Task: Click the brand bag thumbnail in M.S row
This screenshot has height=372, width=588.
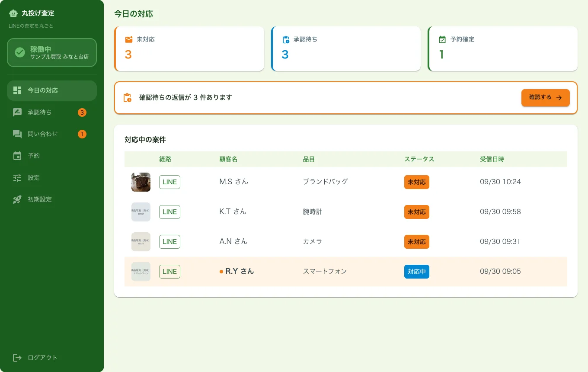Action: pyautogui.click(x=141, y=182)
